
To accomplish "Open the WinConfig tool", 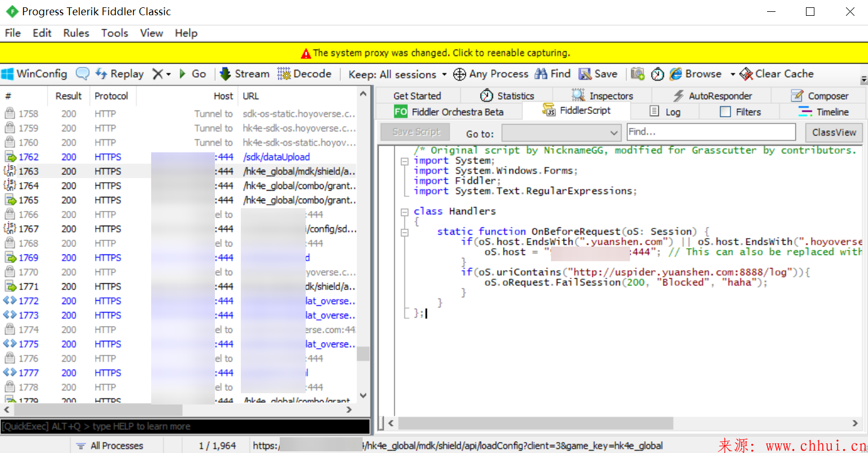I will (x=34, y=74).
